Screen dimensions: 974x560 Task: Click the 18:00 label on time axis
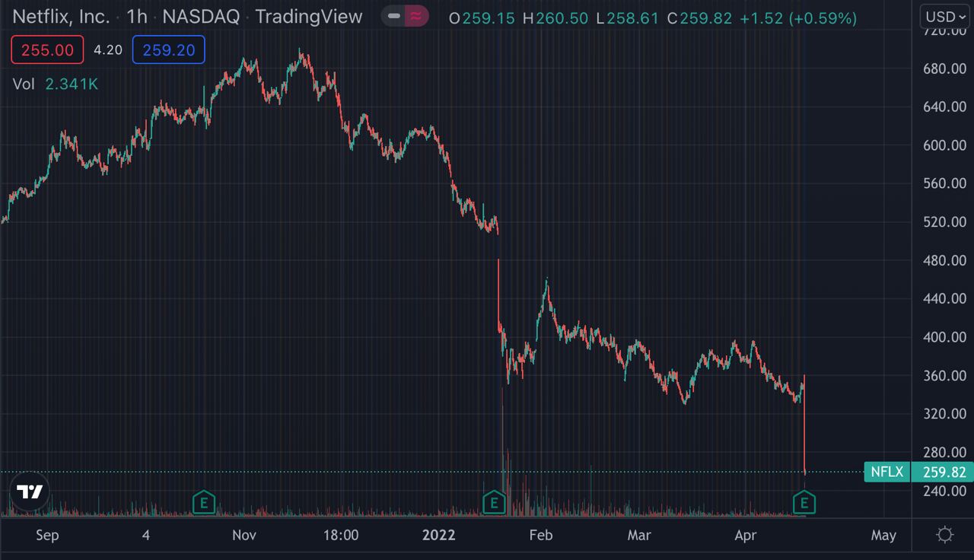(340, 536)
